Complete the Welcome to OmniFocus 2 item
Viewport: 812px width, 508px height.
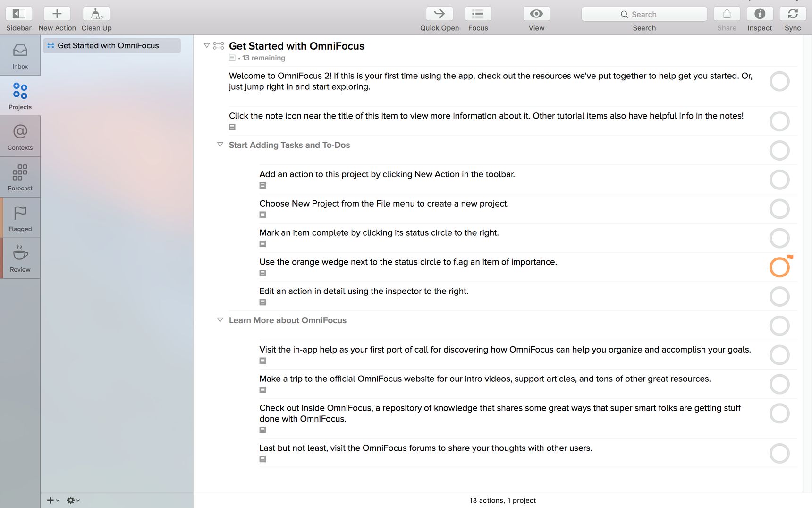(x=779, y=81)
